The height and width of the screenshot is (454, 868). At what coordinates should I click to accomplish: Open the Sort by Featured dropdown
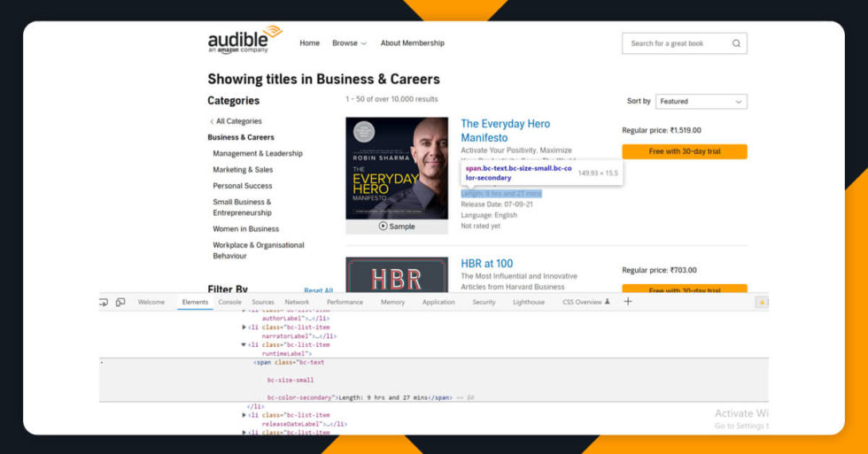click(x=701, y=102)
